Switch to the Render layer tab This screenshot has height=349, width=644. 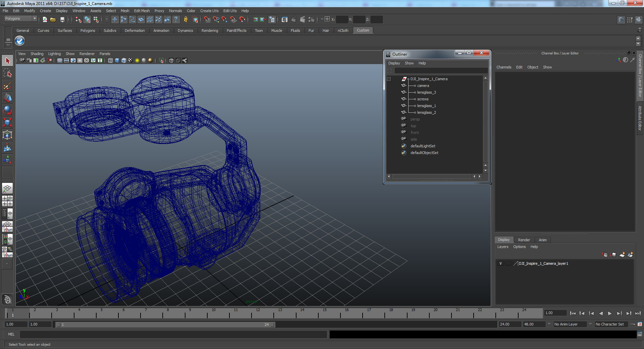click(524, 240)
